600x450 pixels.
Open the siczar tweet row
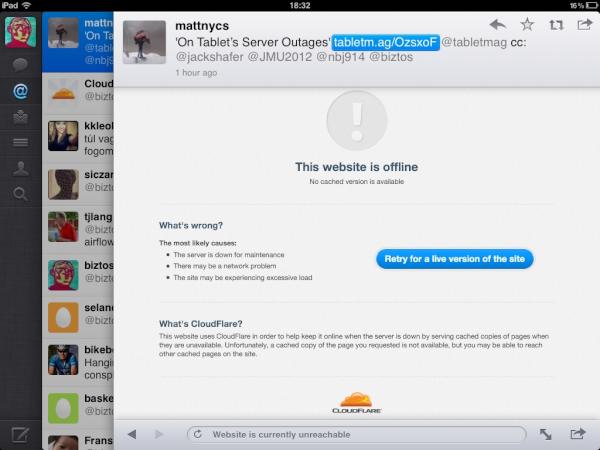(x=78, y=184)
